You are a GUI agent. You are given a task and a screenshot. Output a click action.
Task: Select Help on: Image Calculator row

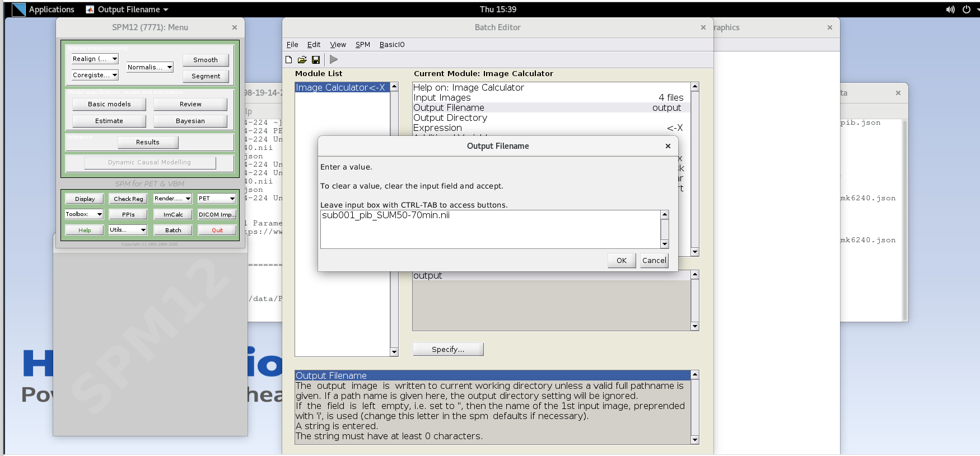[551, 87]
